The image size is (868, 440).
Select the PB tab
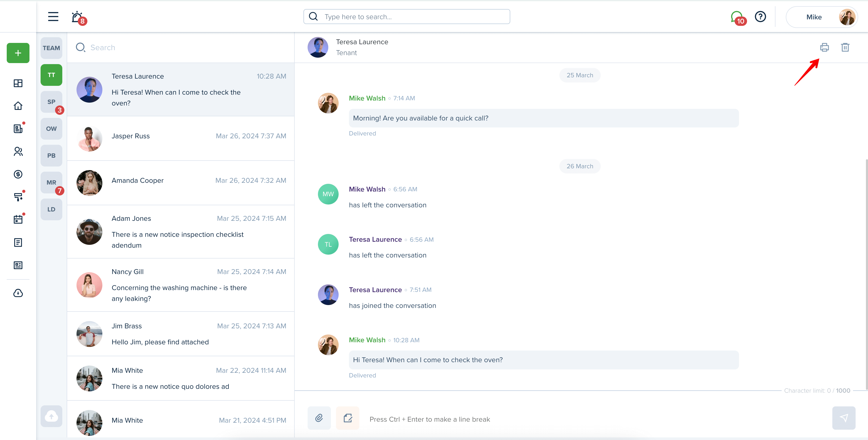51,156
